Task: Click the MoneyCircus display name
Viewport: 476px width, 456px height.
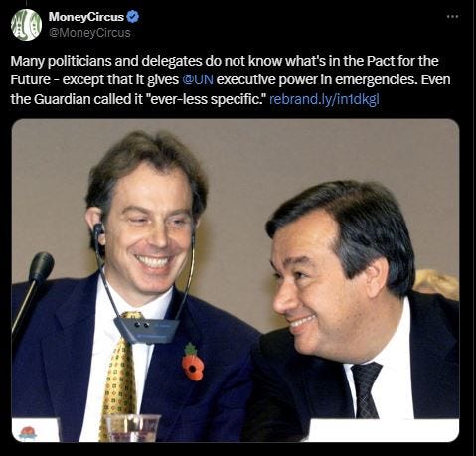Action: coord(86,17)
